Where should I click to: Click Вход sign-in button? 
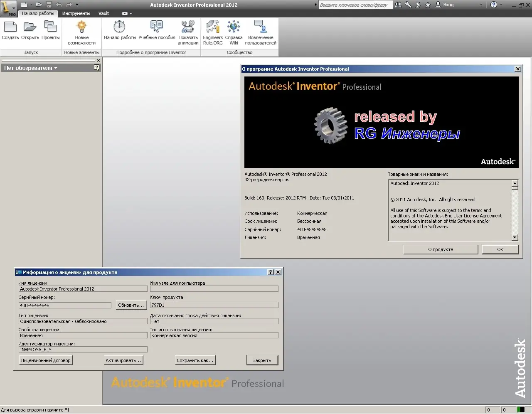[444, 5]
